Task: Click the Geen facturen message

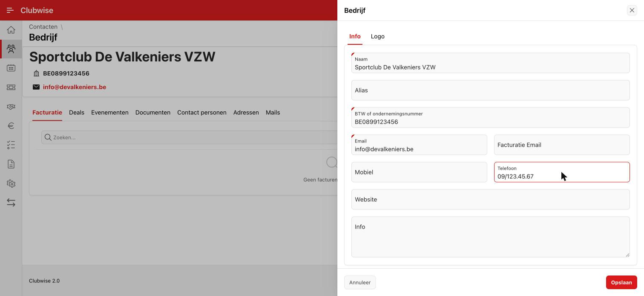Action: coord(320,180)
